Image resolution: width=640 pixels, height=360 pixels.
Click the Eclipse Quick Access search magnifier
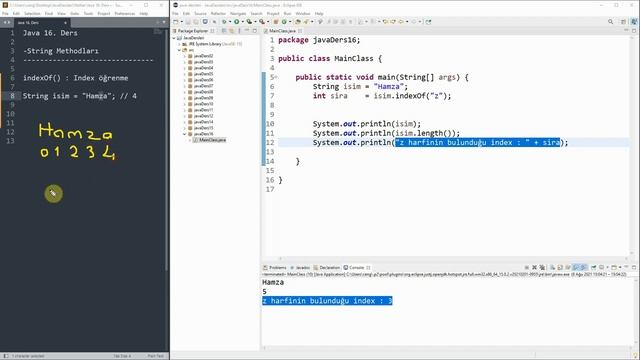coord(611,22)
